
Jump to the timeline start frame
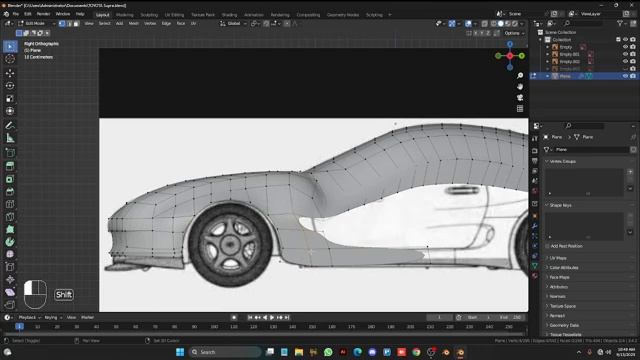pos(250,318)
